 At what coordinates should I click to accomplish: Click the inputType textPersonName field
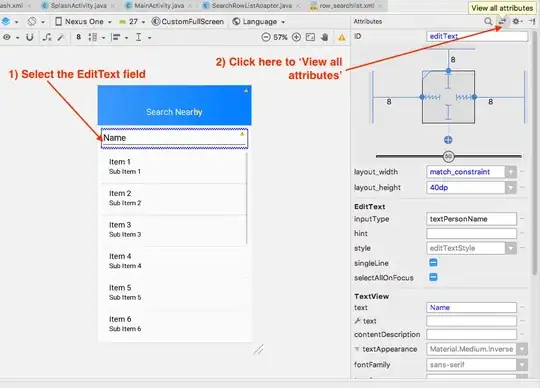[471, 219]
